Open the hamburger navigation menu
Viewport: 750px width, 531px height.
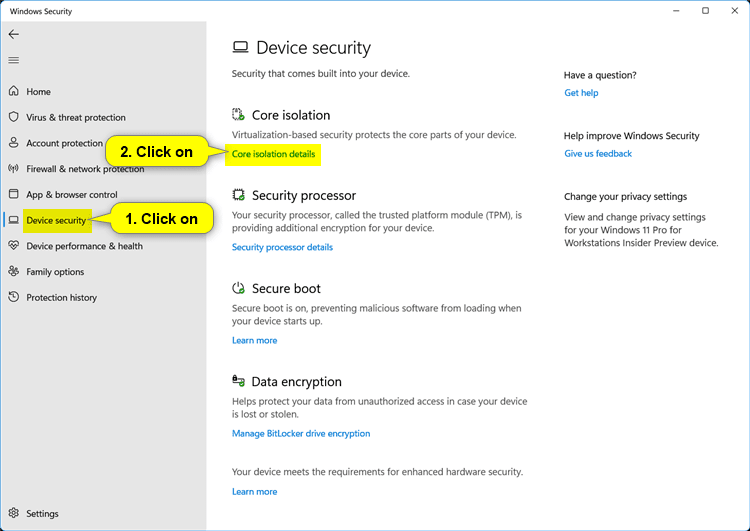(x=14, y=60)
